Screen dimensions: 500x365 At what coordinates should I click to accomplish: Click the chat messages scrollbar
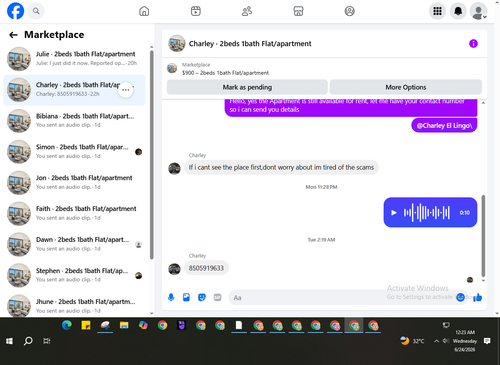coord(483,236)
